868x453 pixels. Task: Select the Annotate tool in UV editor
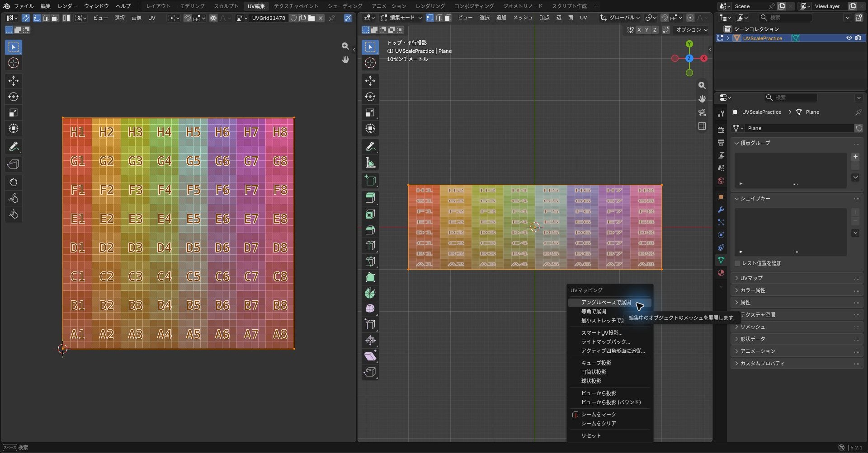click(14, 146)
